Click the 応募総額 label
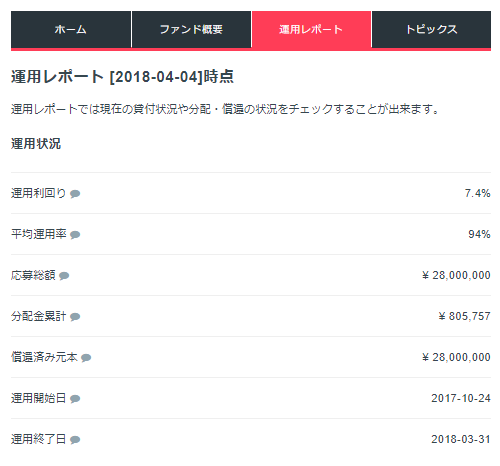Image resolution: width=500 pixels, height=466 pixels. pos(33,275)
